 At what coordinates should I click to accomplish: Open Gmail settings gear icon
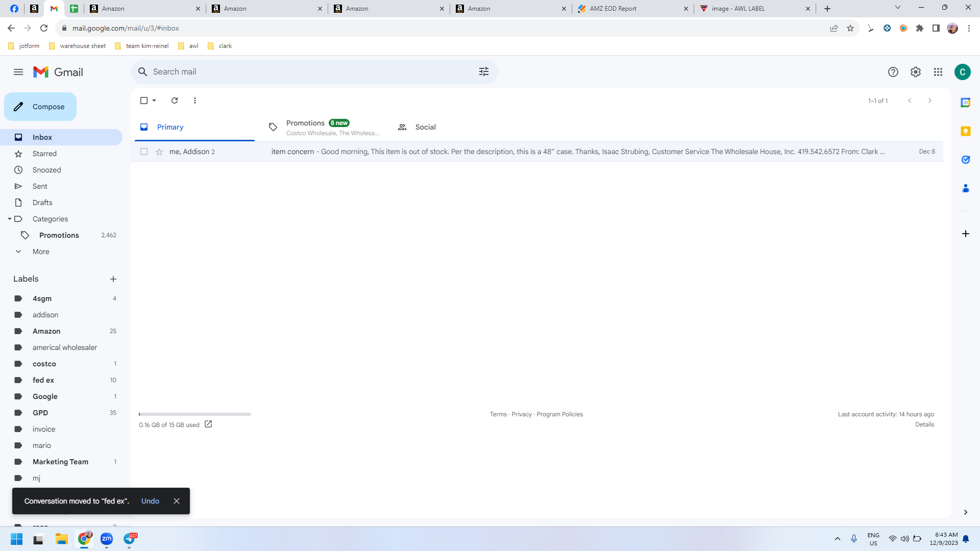click(916, 72)
